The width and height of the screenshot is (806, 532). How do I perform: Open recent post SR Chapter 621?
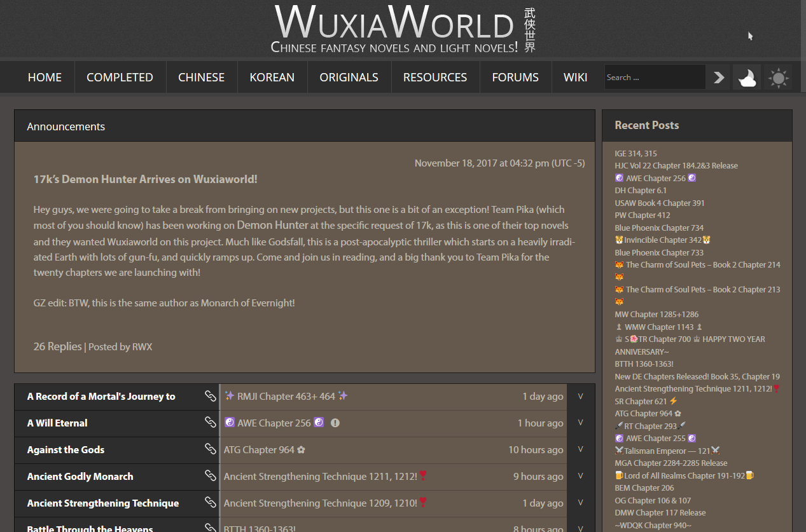pos(646,401)
